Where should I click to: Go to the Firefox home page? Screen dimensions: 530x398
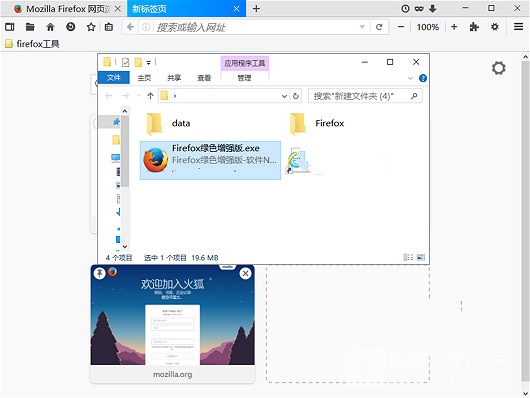(50, 27)
